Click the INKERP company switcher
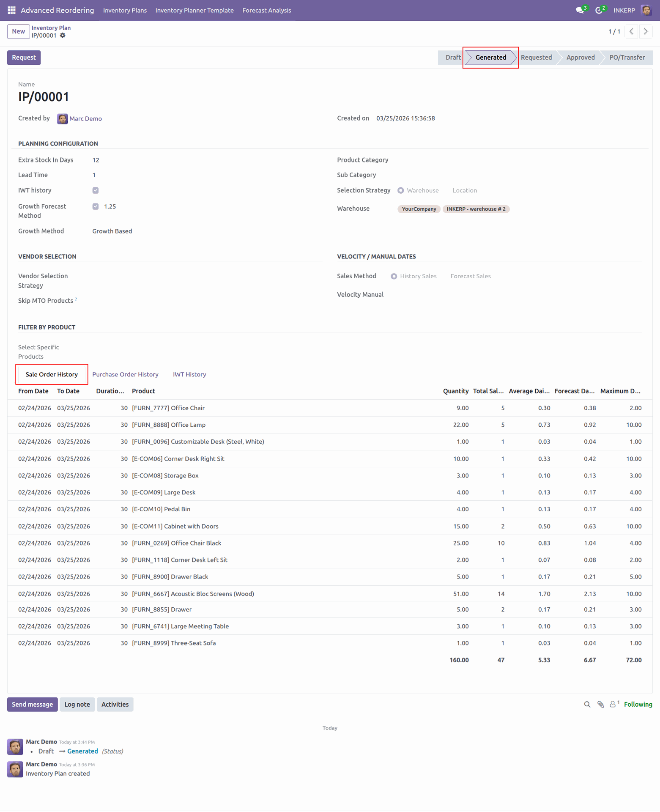The height and width of the screenshot is (812, 660). click(624, 10)
